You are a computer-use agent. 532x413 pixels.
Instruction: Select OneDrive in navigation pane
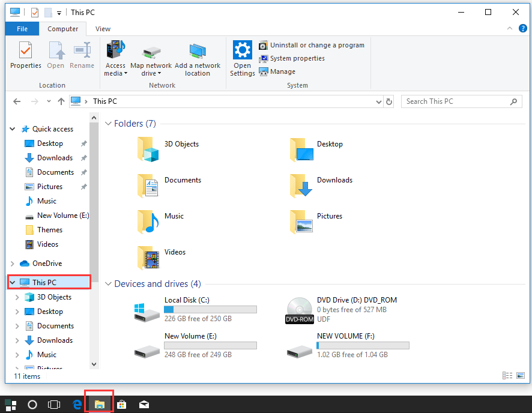click(47, 264)
